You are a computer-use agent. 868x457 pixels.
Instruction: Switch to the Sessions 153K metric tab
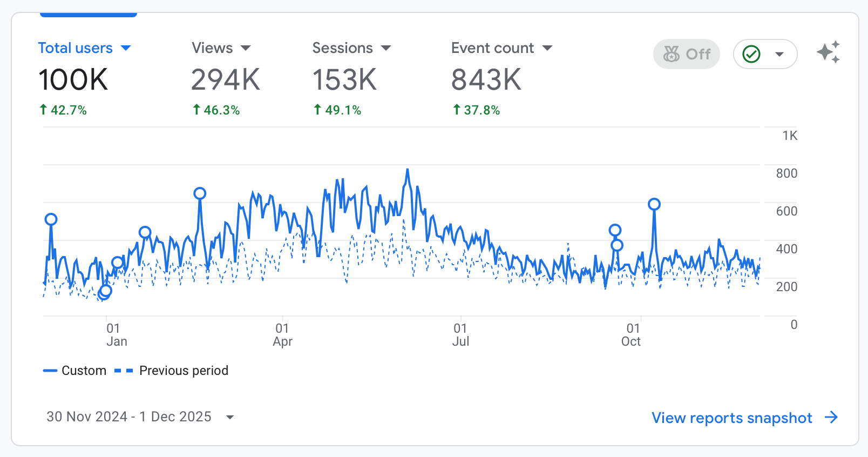(344, 79)
